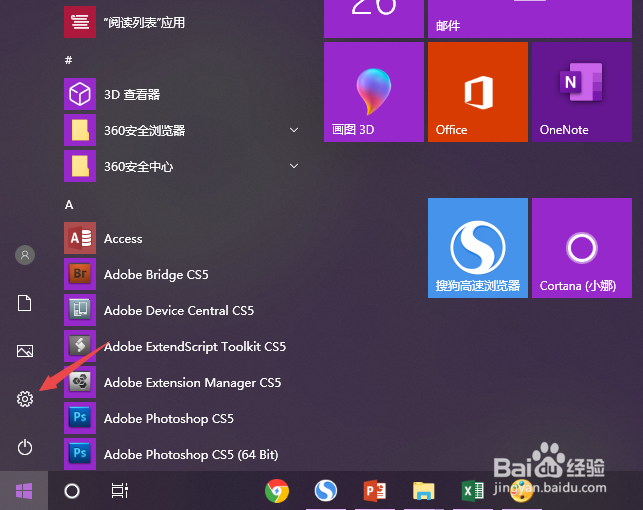Open the 搜狗高速浏览器 tile
643x510 pixels.
click(478, 248)
